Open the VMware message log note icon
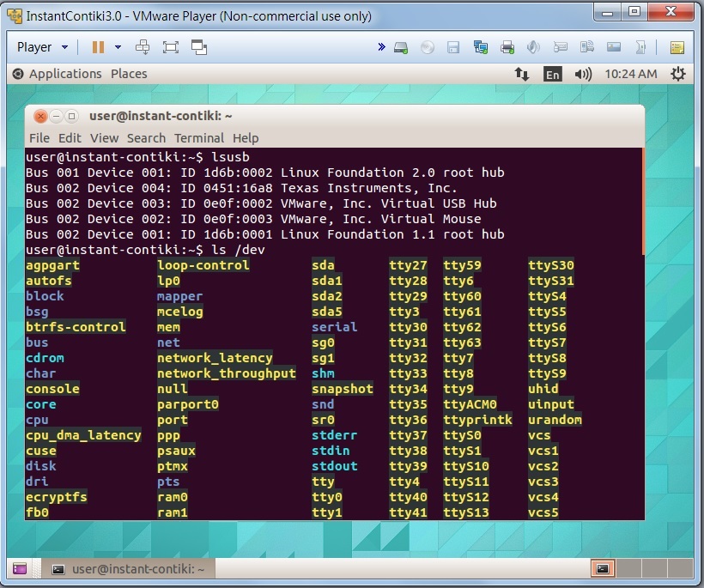704x588 pixels. 677,47
